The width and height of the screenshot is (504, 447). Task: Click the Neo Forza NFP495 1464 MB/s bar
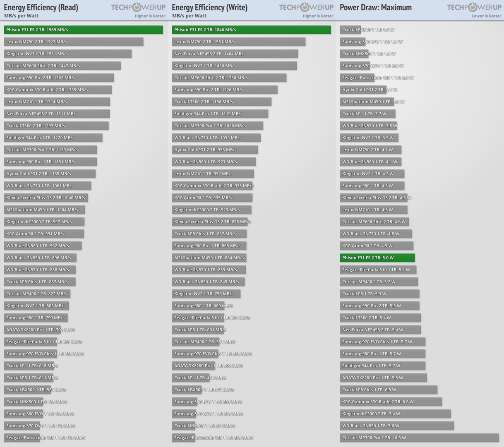[x=235, y=54]
